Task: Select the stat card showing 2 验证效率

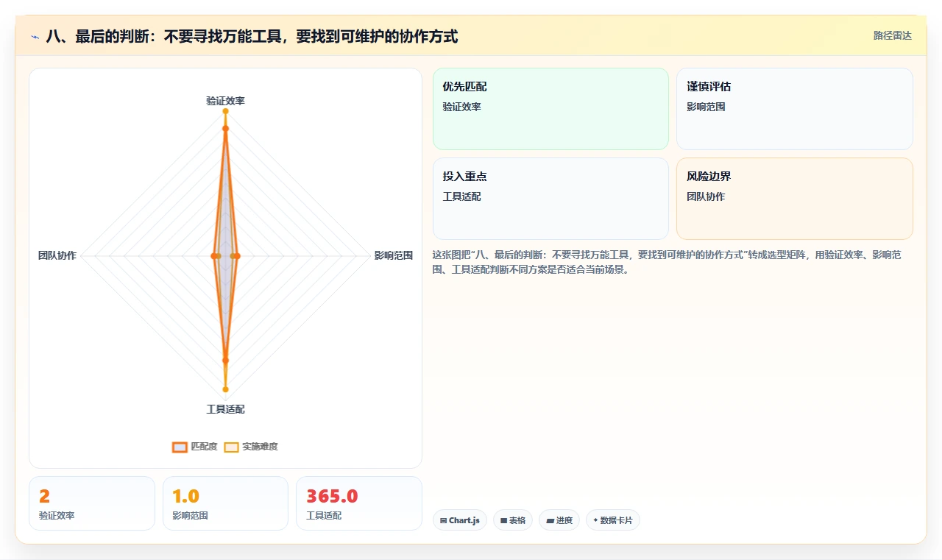Action: pyautogui.click(x=92, y=503)
